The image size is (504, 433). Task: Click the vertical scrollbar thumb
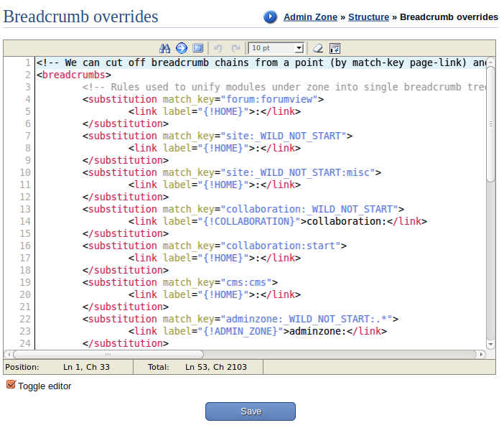[490, 122]
